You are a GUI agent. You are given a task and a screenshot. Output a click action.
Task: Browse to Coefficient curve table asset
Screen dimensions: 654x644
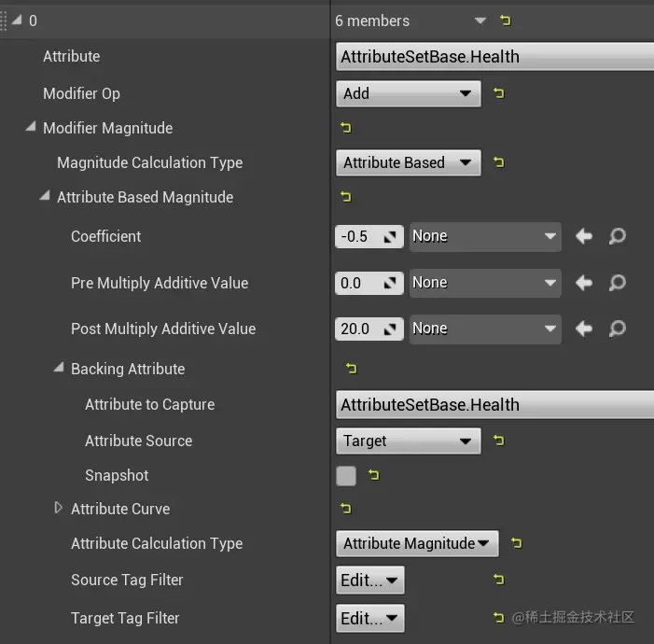click(x=617, y=236)
